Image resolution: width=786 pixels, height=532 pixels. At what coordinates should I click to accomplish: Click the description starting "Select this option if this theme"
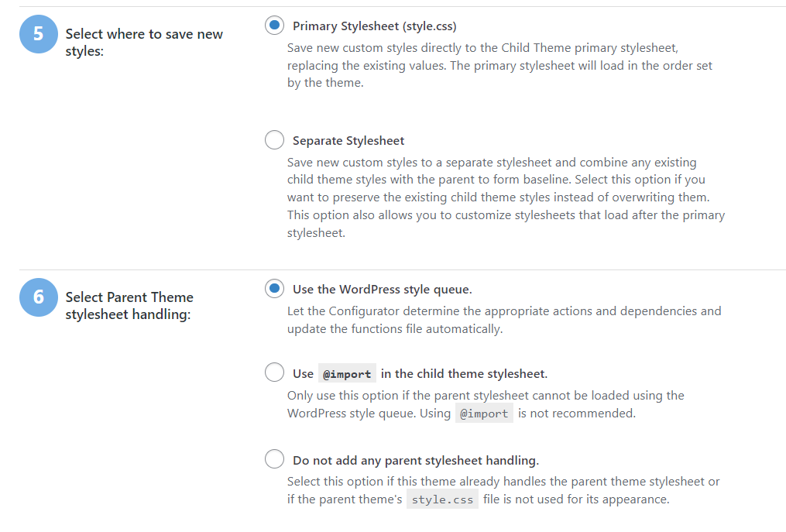(503, 490)
